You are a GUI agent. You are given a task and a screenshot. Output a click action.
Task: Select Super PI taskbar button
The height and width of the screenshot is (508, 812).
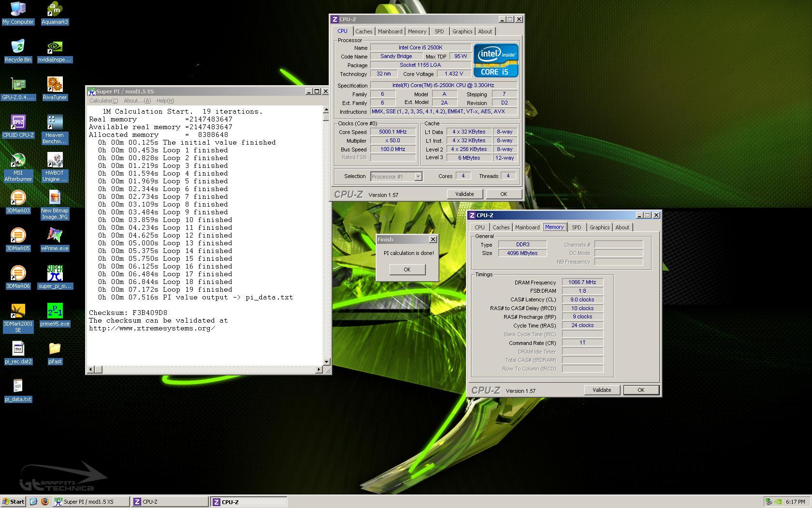pyautogui.click(x=91, y=502)
